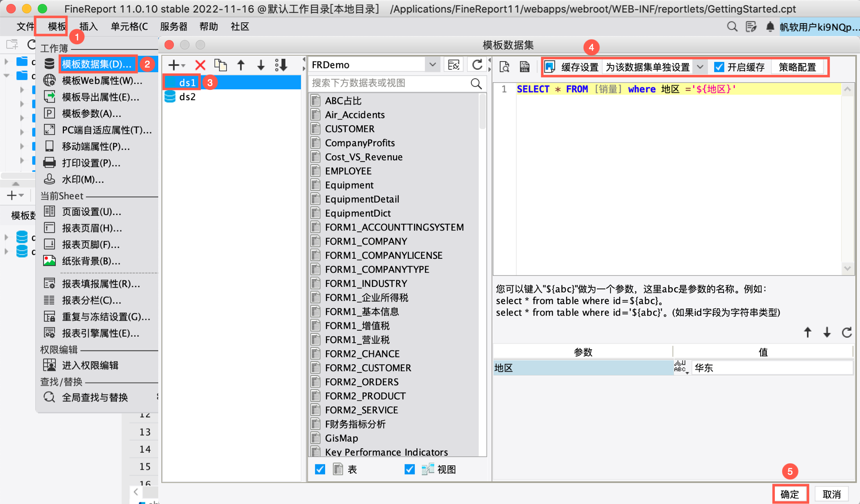
Task: Click the 策略配置 button
Action: pyautogui.click(x=797, y=67)
